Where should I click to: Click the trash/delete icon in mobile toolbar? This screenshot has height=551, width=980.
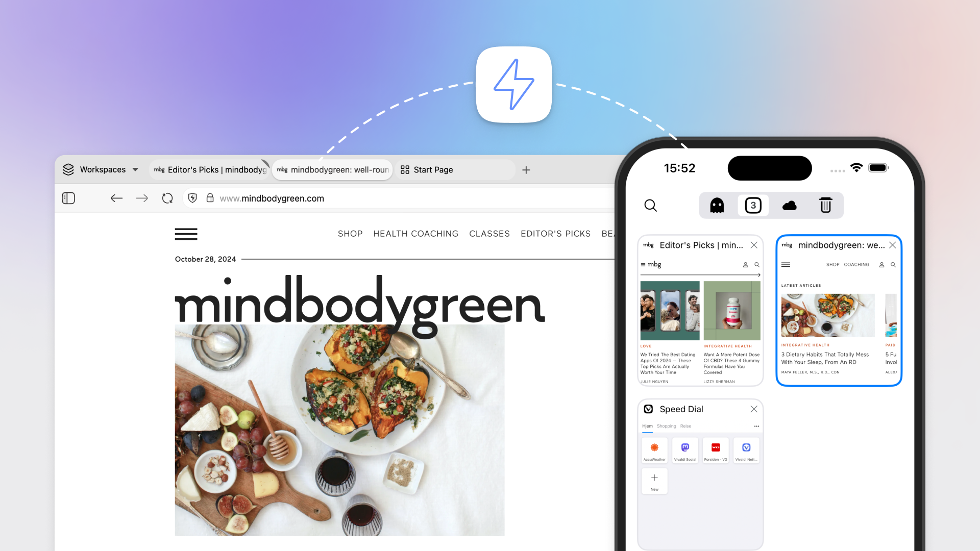click(826, 205)
